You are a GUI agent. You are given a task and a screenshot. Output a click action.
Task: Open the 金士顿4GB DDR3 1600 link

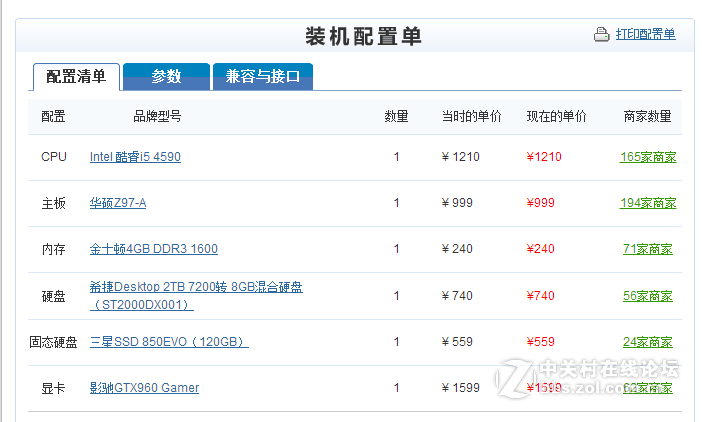pyautogui.click(x=154, y=249)
